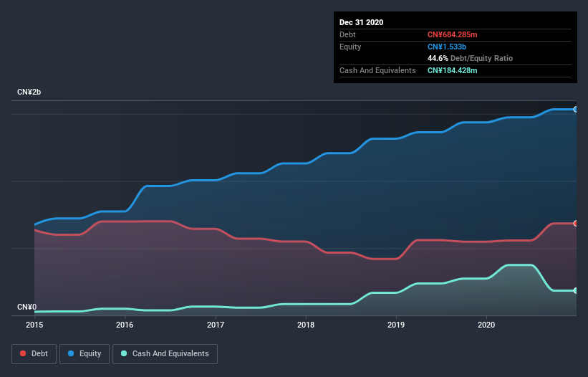Click the 2018 x-axis label
588x377 pixels.
pyautogui.click(x=306, y=325)
